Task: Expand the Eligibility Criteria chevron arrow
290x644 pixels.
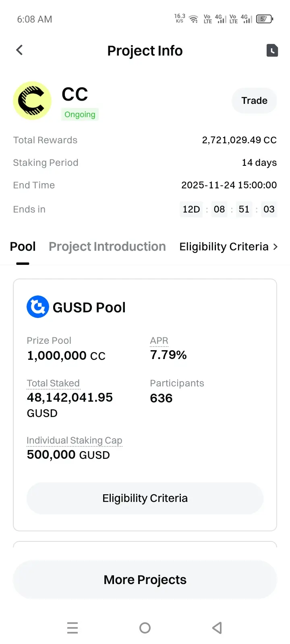Action: (x=275, y=247)
